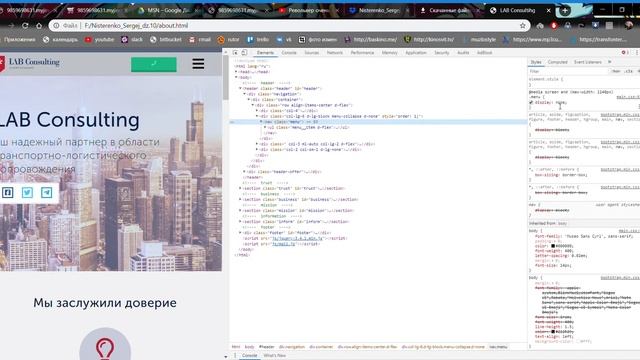Open the AdBlock DevTools tab
This screenshot has width=640, height=360.
tap(484, 53)
